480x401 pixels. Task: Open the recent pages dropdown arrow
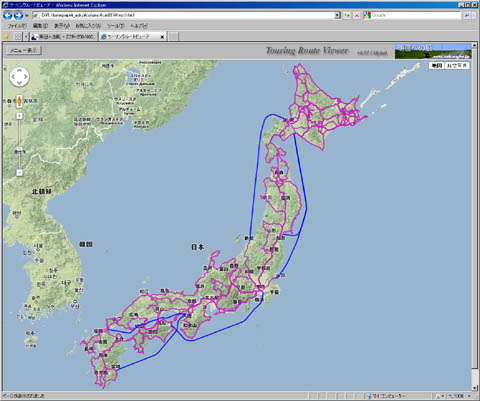tap(27, 15)
